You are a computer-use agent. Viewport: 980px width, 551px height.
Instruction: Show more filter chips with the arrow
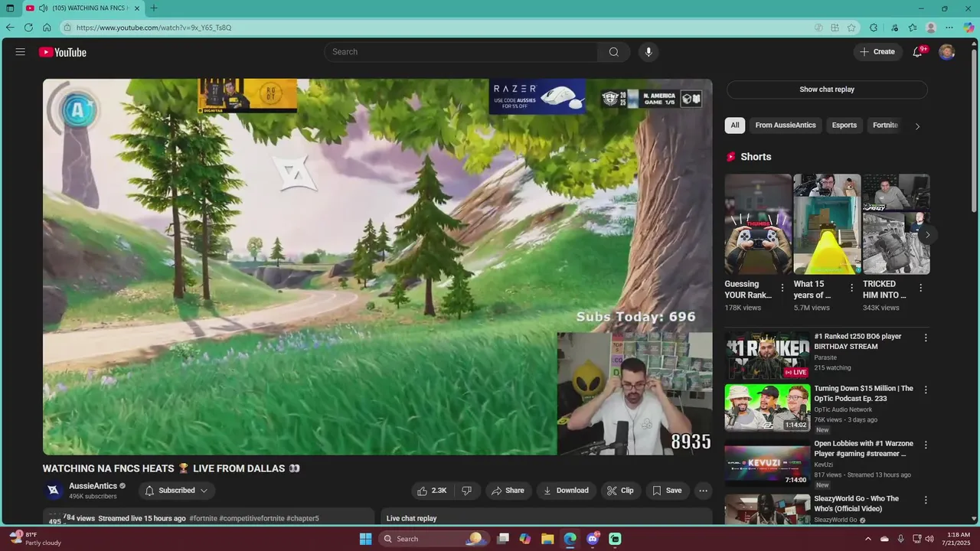click(x=917, y=126)
